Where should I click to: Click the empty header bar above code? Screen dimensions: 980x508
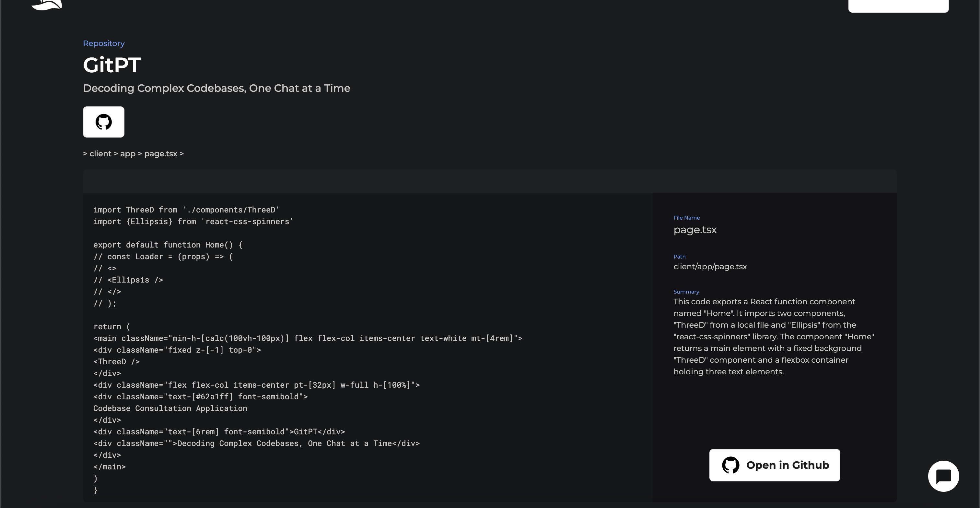coord(490,182)
